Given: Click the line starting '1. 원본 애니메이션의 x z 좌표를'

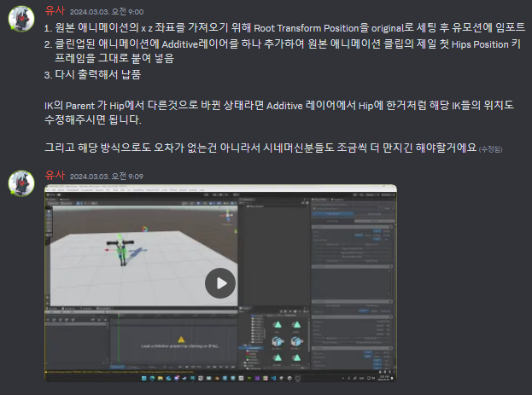Looking at the screenshot, I should click(284, 28).
